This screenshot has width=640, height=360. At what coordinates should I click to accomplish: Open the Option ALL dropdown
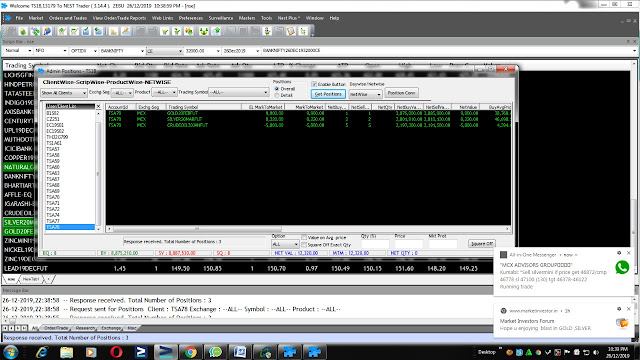click(285, 244)
